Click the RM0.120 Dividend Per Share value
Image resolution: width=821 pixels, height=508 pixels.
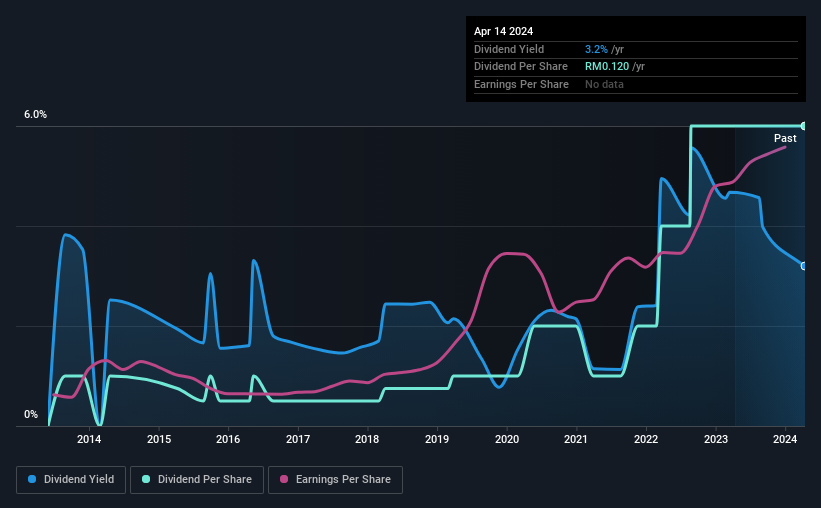point(607,67)
